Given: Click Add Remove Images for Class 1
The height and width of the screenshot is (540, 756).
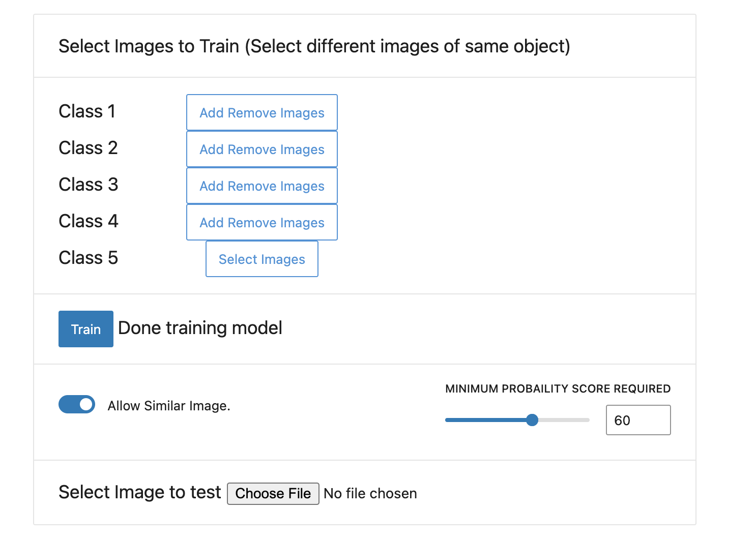Looking at the screenshot, I should coord(261,112).
